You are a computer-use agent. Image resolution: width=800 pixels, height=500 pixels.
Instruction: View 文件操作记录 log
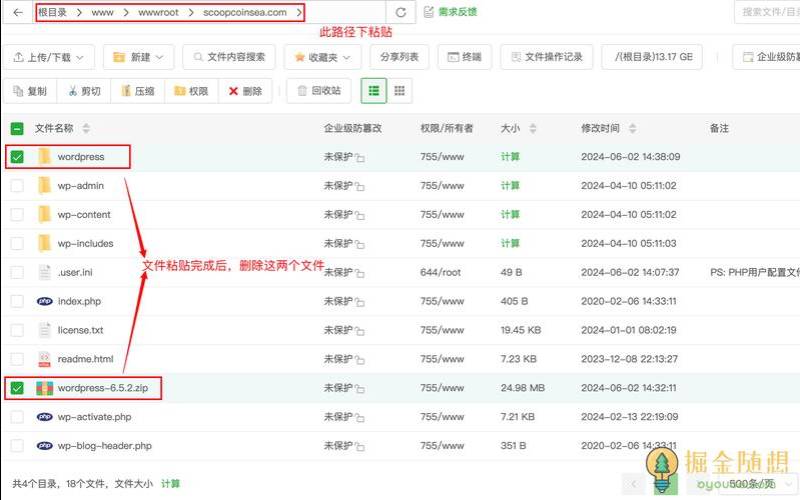[546, 57]
